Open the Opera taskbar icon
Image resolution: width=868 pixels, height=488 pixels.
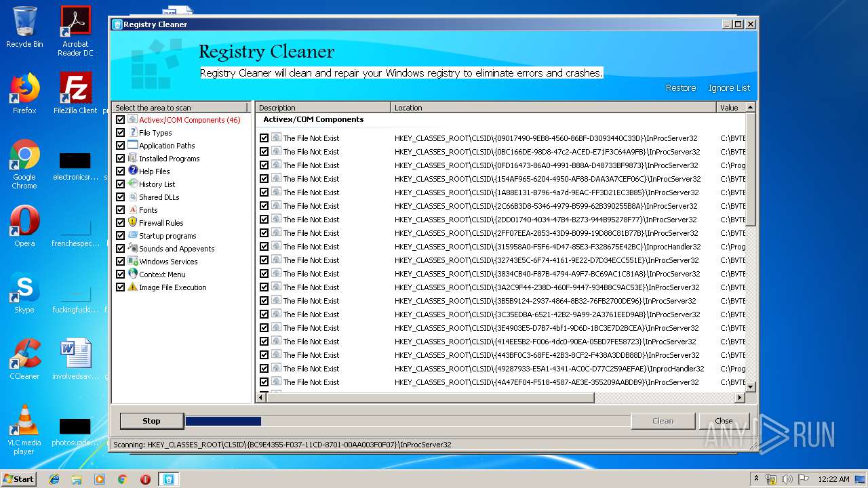point(145,479)
